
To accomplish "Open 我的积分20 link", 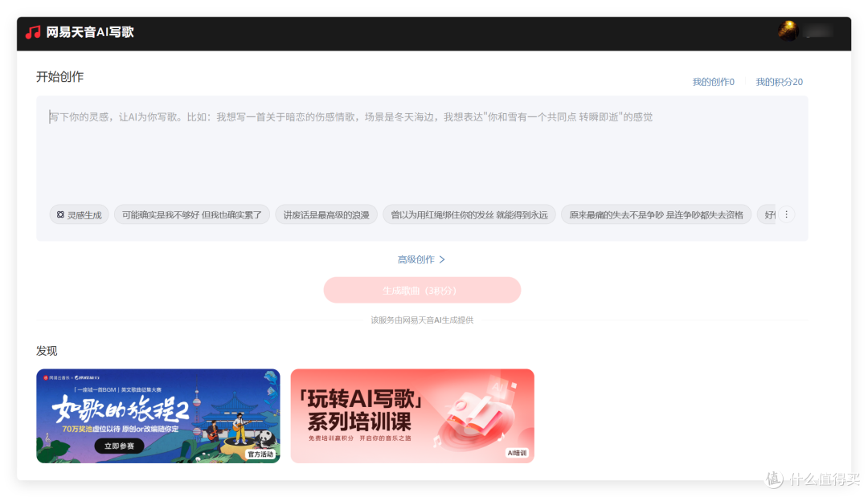I will [x=779, y=82].
